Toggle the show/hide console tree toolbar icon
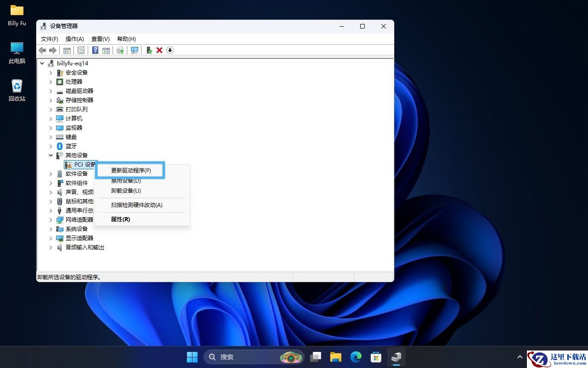 (x=67, y=50)
